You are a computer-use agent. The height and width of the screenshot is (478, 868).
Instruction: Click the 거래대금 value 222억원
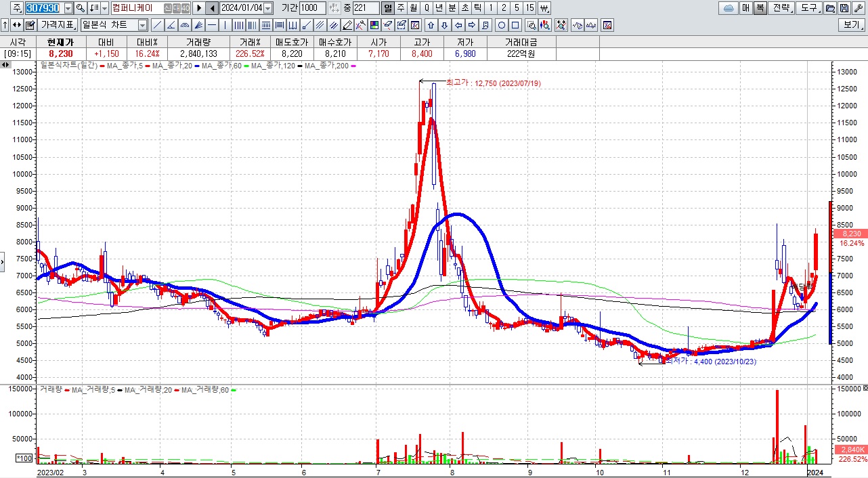(x=521, y=53)
